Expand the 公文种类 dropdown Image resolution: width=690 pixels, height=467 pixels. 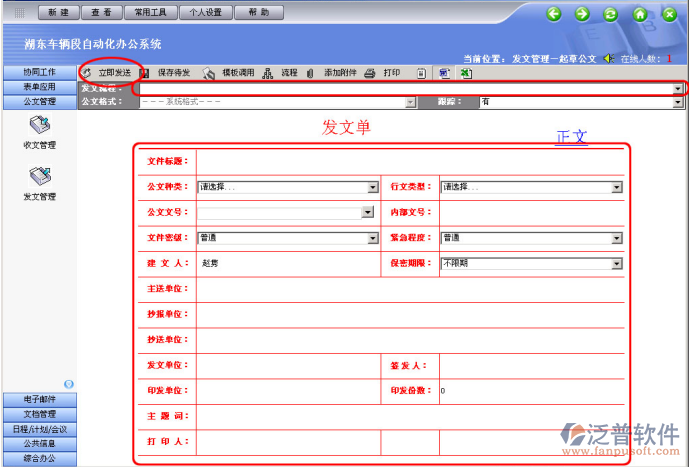[372, 187]
